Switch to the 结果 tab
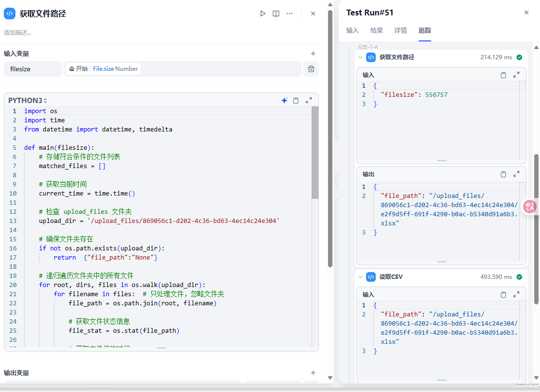540x392 pixels. point(376,30)
